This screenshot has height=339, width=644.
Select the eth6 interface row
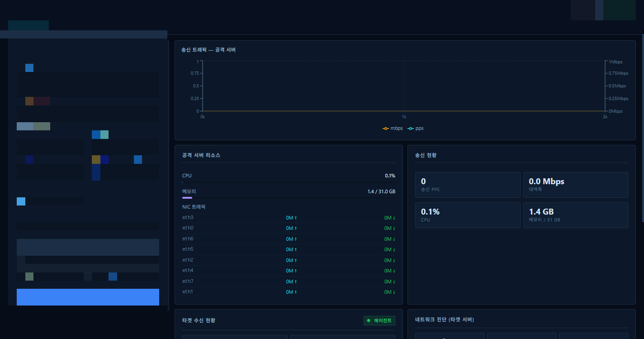coord(289,239)
